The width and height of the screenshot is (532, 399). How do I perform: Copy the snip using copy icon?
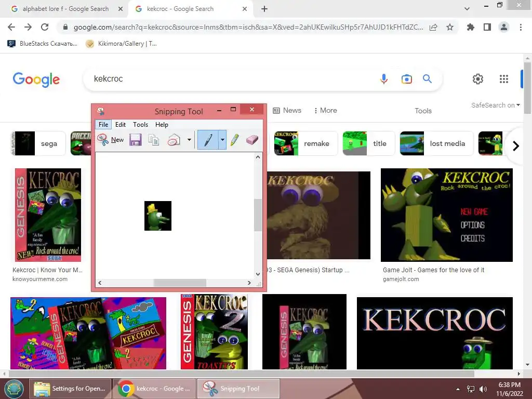154,140
